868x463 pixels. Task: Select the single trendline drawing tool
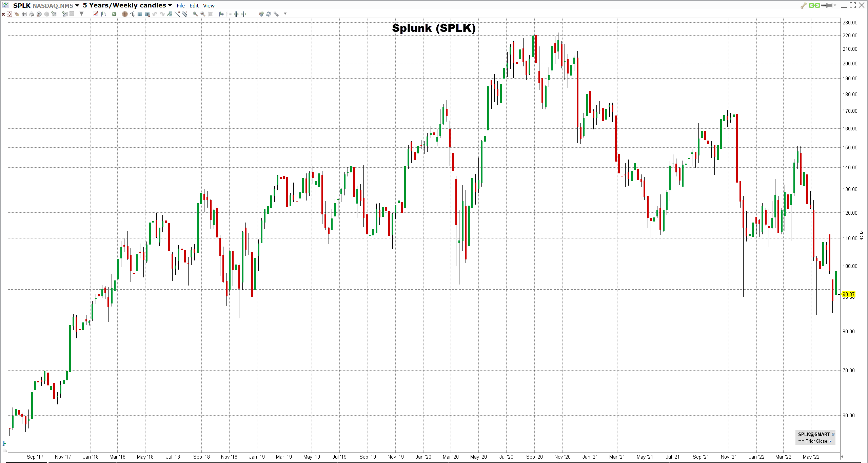(x=177, y=14)
